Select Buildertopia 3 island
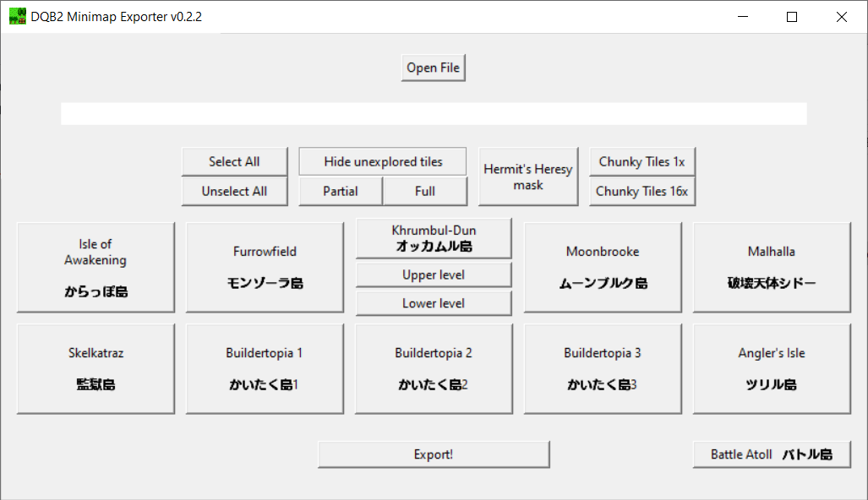Screen dimensions: 868x500 603,368
